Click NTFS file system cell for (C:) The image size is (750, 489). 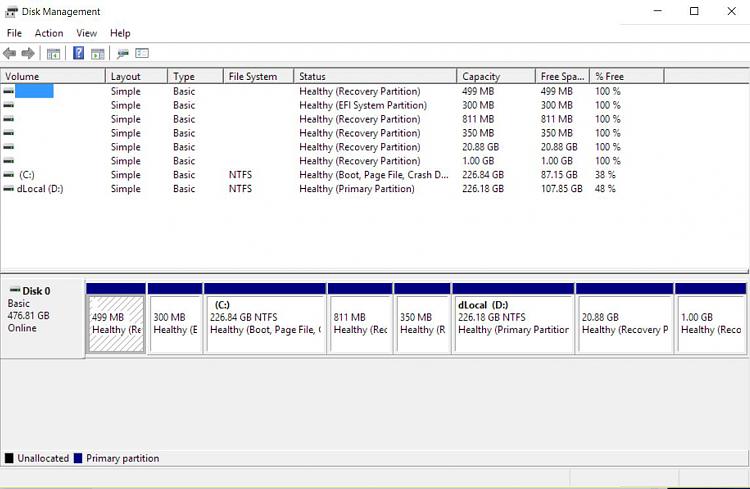tap(240, 175)
